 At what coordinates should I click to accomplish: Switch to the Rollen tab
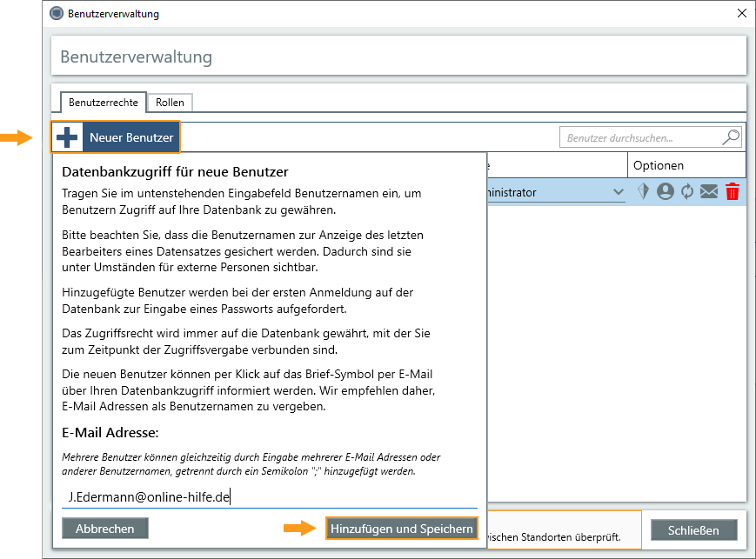[170, 103]
